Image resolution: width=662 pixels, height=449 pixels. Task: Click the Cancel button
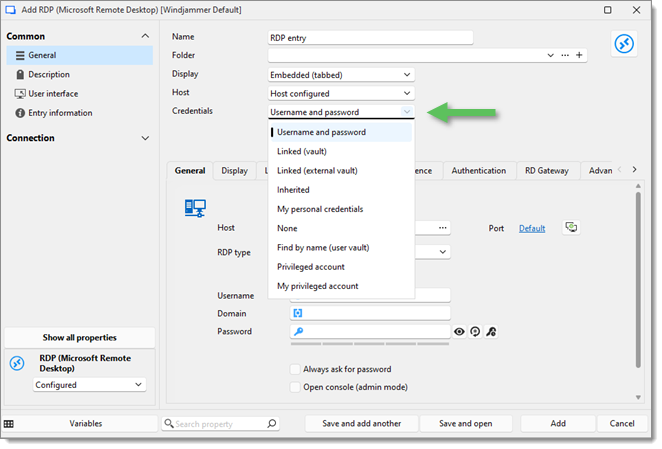click(621, 424)
